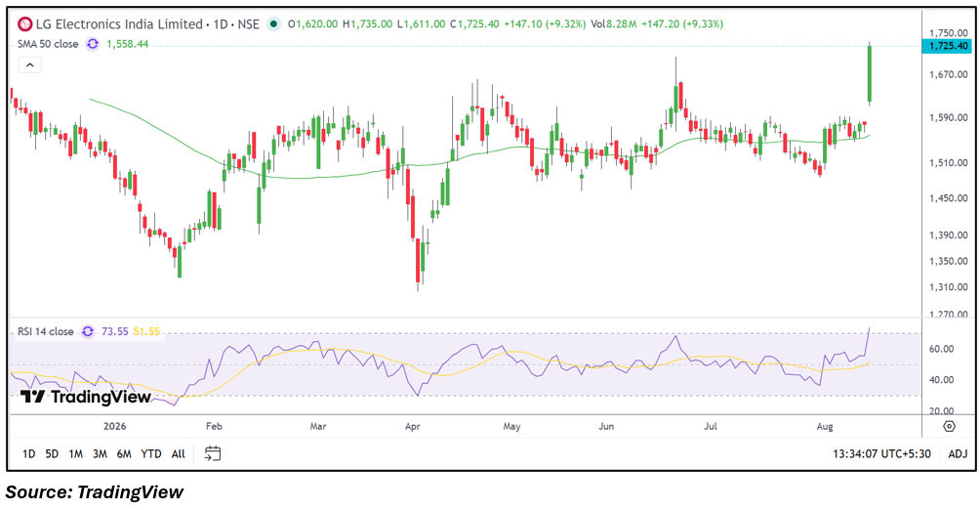Click the SMA value 1,558.44

coord(128,44)
